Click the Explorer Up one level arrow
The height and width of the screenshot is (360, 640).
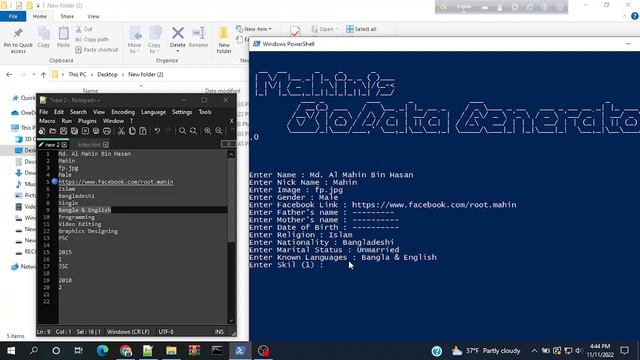pyautogui.click(x=43, y=75)
